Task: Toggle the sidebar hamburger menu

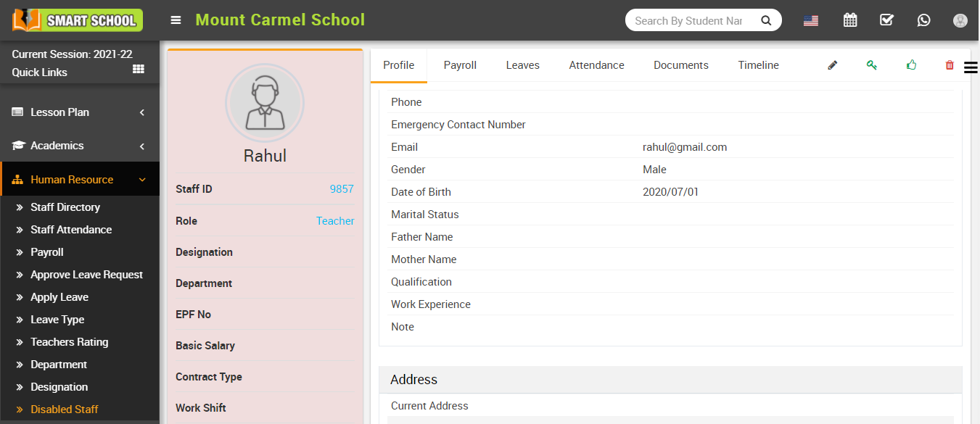Action: [x=176, y=20]
